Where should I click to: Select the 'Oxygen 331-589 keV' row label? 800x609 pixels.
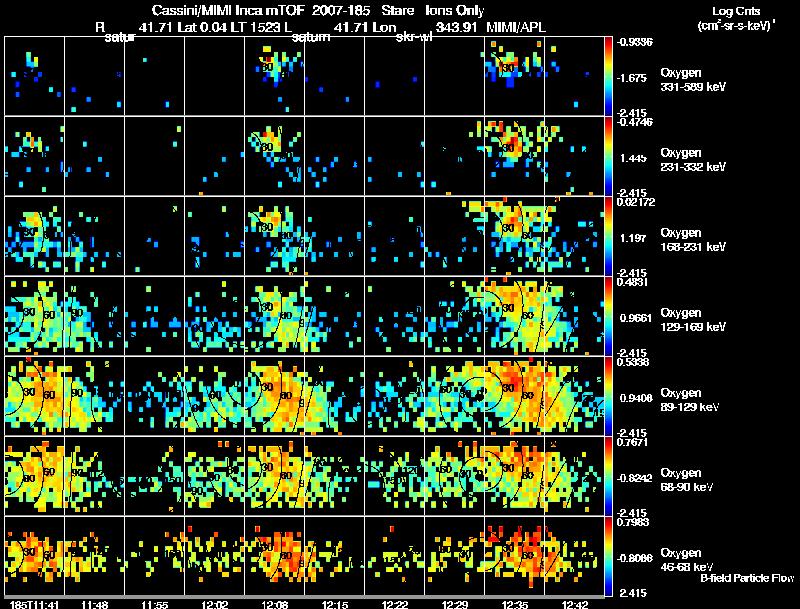coord(693,80)
